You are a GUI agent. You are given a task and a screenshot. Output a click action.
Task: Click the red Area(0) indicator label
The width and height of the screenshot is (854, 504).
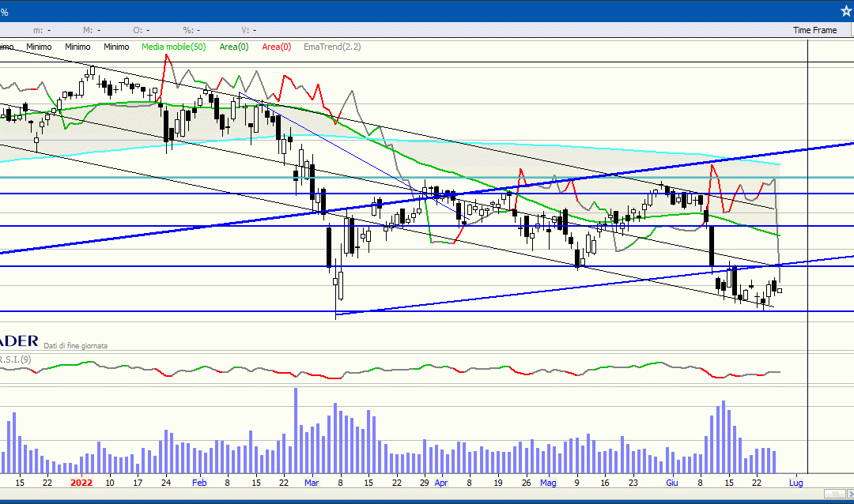click(277, 47)
